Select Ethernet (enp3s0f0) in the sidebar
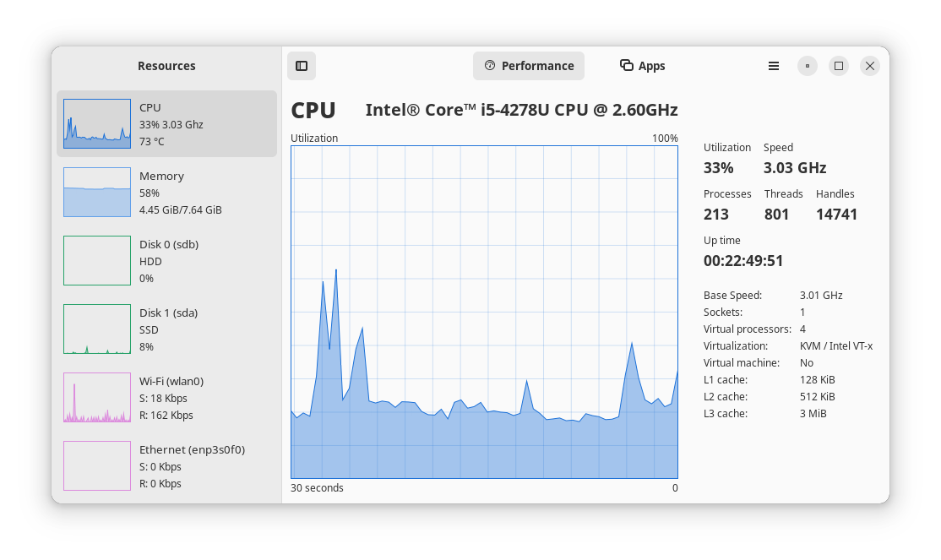The image size is (941, 560). [167, 465]
